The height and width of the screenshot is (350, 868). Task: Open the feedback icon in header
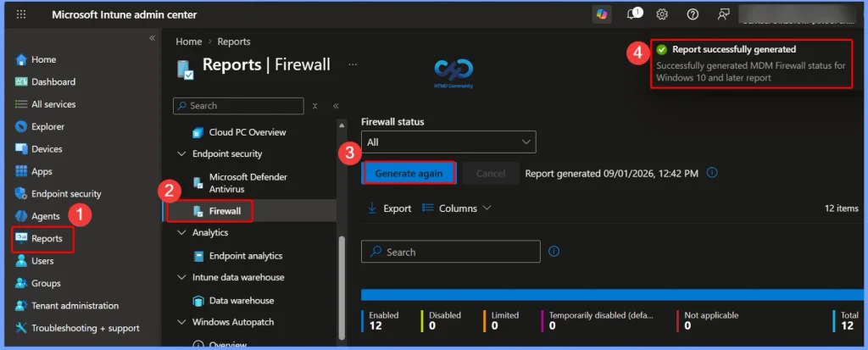tap(723, 15)
